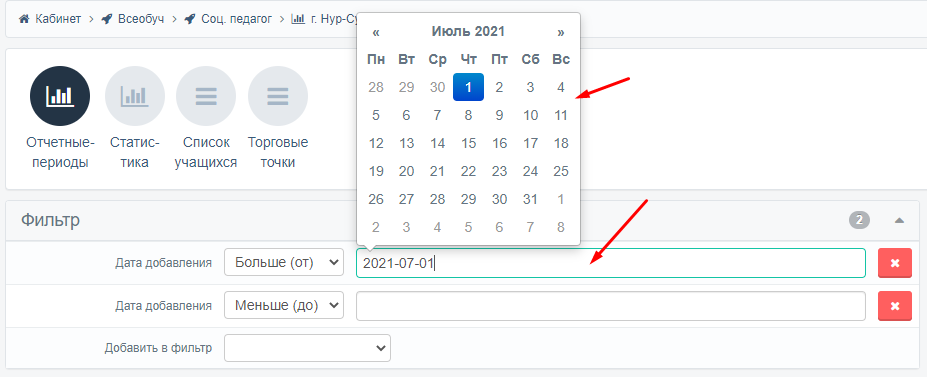Open the Больше (от) condition dropdown

(x=284, y=262)
